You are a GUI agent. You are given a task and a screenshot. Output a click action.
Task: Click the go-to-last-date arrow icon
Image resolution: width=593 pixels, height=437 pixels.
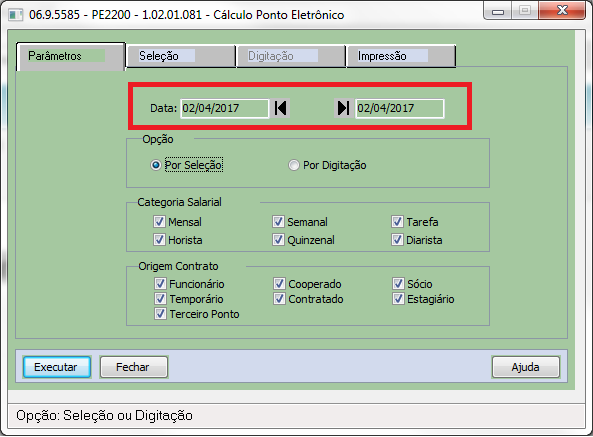pyautogui.click(x=343, y=108)
